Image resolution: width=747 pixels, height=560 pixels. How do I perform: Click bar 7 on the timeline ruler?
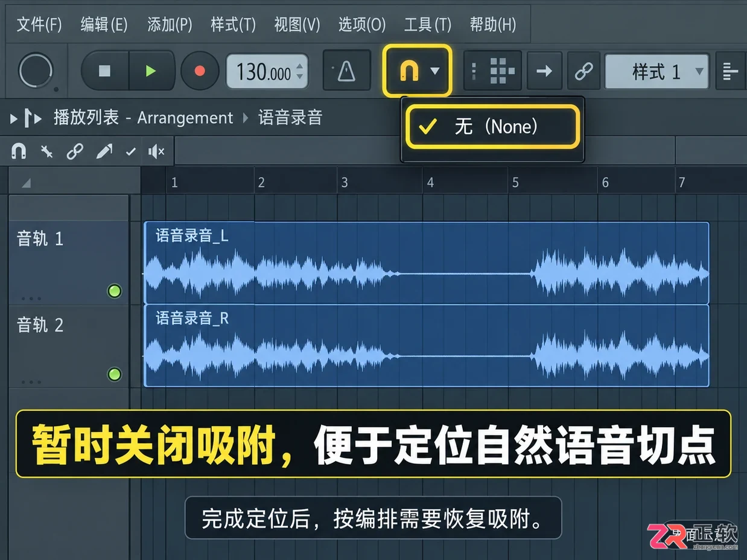click(682, 182)
